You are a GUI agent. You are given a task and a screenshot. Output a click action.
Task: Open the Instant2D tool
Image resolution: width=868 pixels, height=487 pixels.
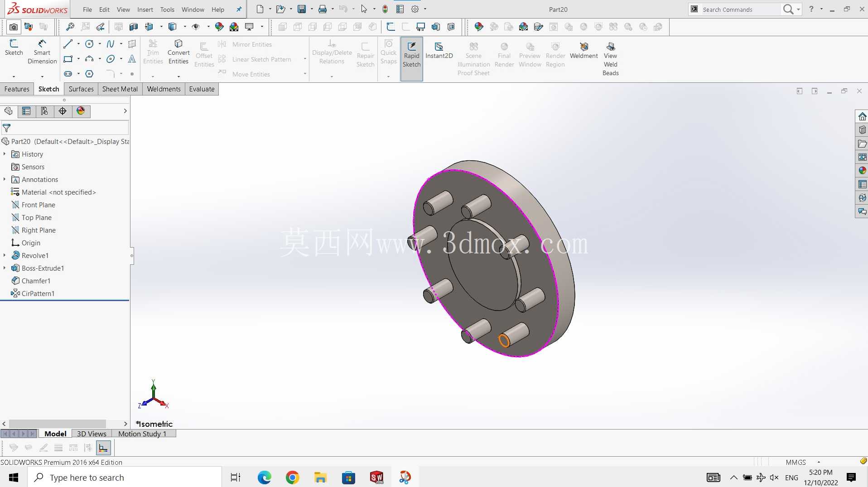point(439,51)
